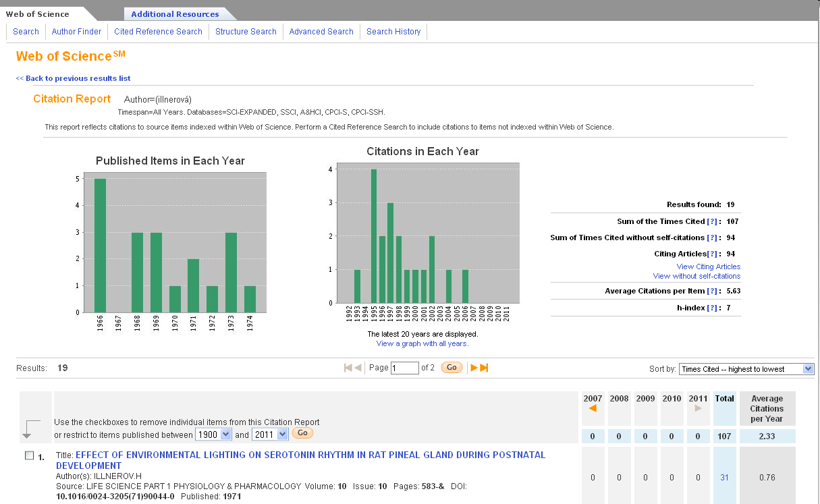The width and height of the screenshot is (820, 504).
Task: Open the total 31 citations link
Action: pos(724,478)
